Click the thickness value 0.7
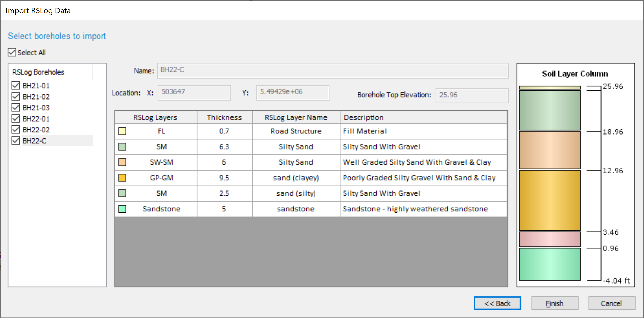644x318 pixels. click(x=225, y=131)
